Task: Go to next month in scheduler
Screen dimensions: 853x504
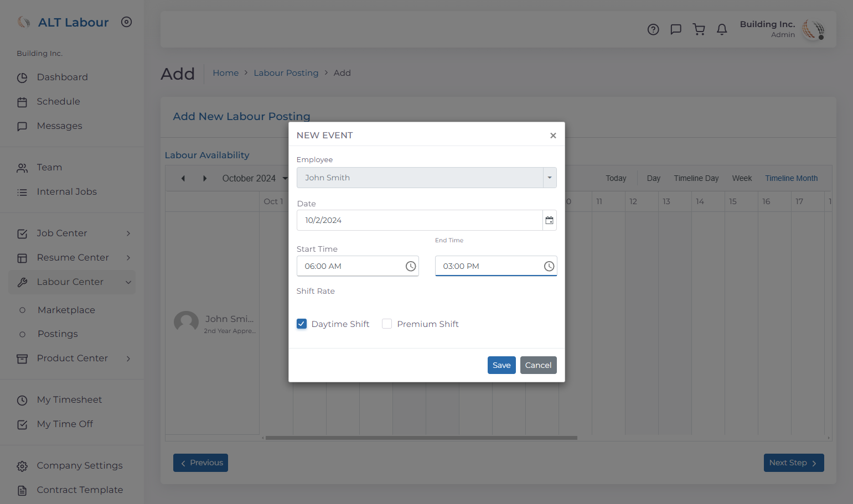Action: [205, 178]
